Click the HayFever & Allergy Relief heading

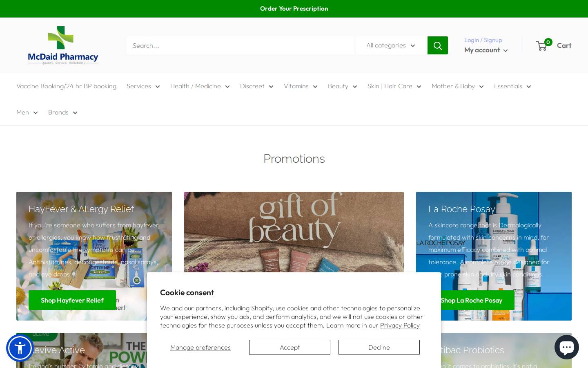tap(81, 209)
